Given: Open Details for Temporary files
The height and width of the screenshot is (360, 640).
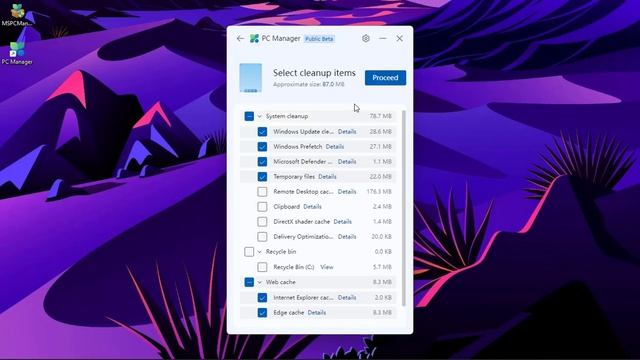Looking at the screenshot, I should pyautogui.click(x=327, y=177).
